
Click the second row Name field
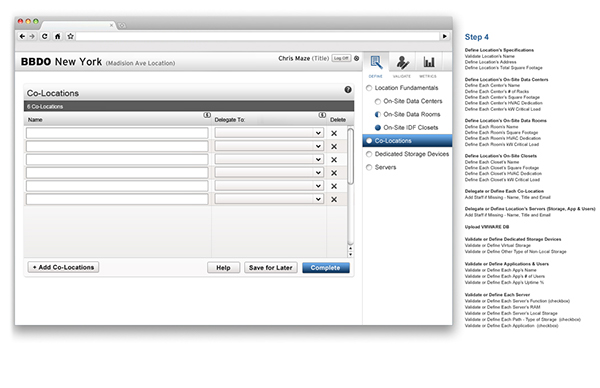pos(117,146)
